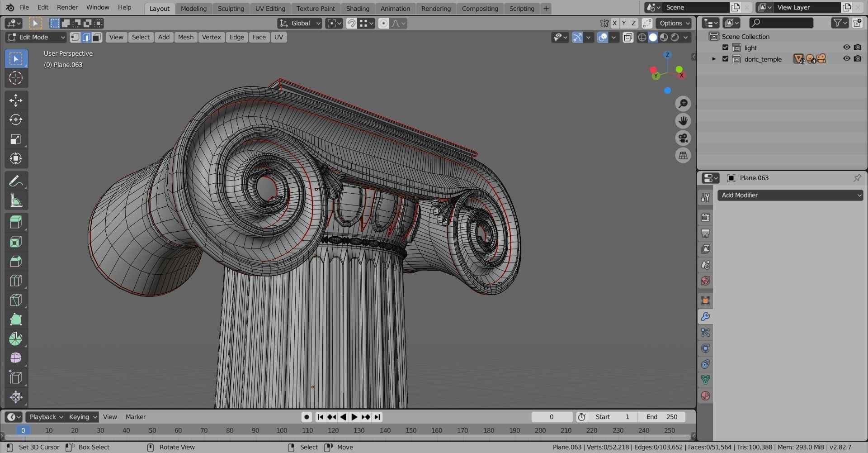Open the Mesh menu
The width and height of the screenshot is (868, 453).
(185, 37)
